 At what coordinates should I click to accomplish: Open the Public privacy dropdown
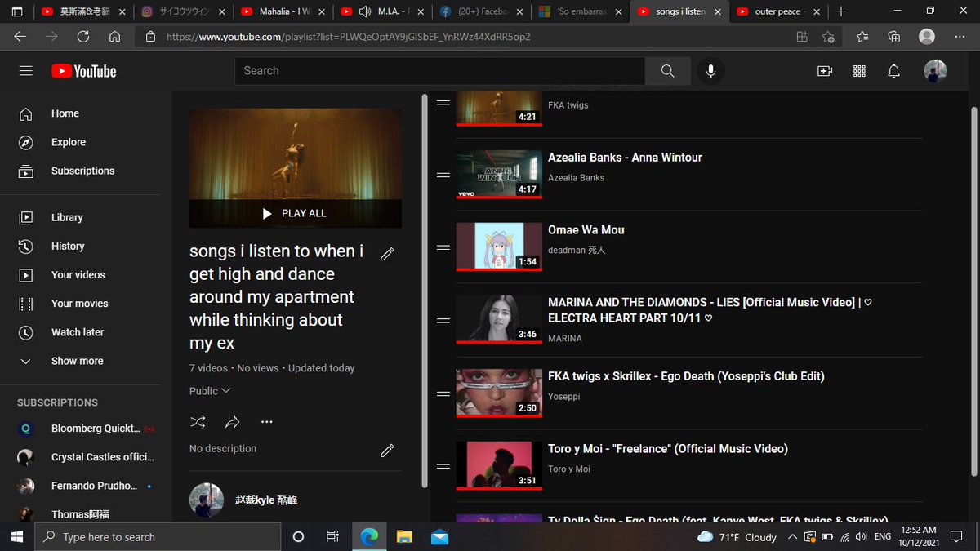(x=210, y=391)
